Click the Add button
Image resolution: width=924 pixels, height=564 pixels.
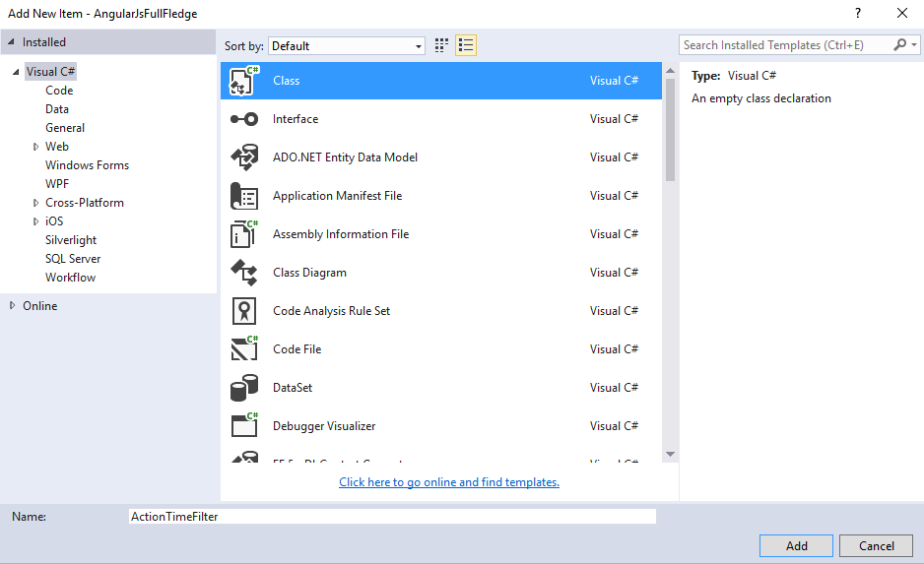pyautogui.click(x=796, y=545)
